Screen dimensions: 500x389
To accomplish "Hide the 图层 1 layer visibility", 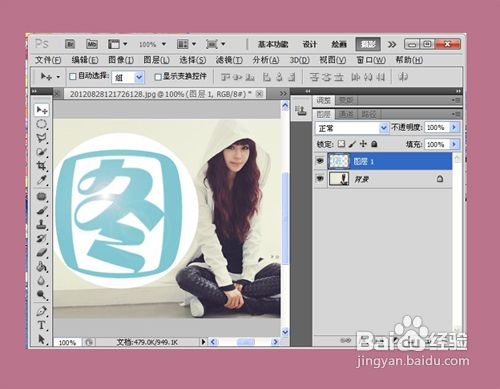I will click(320, 161).
